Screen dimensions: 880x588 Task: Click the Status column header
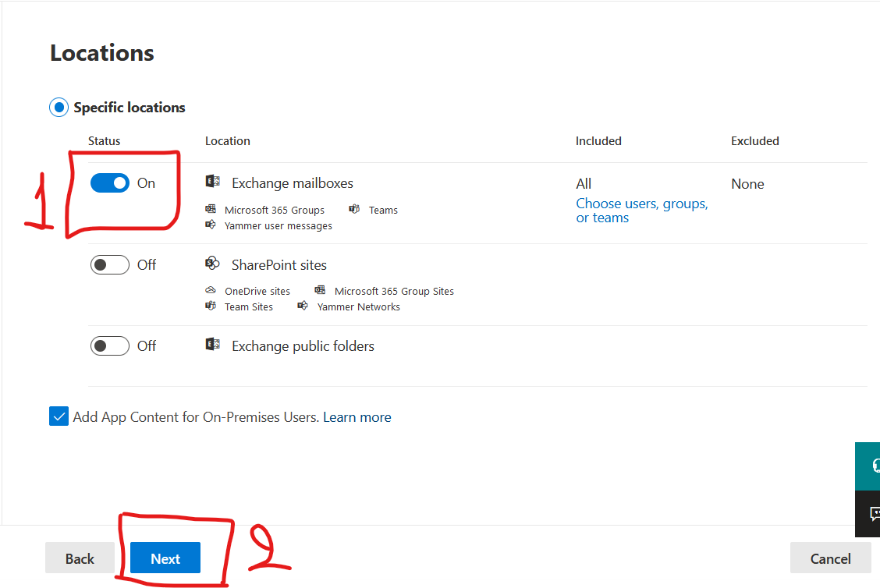tap(105, 141)
